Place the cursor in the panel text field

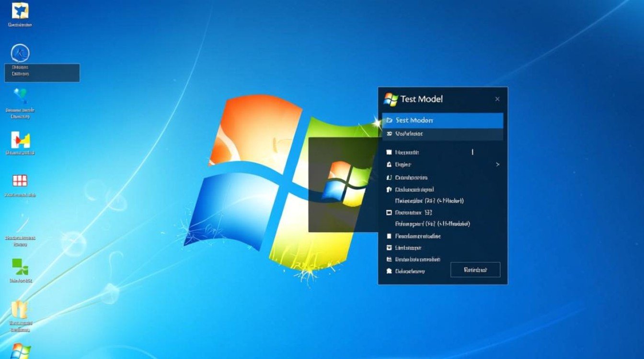coord(472,152)
